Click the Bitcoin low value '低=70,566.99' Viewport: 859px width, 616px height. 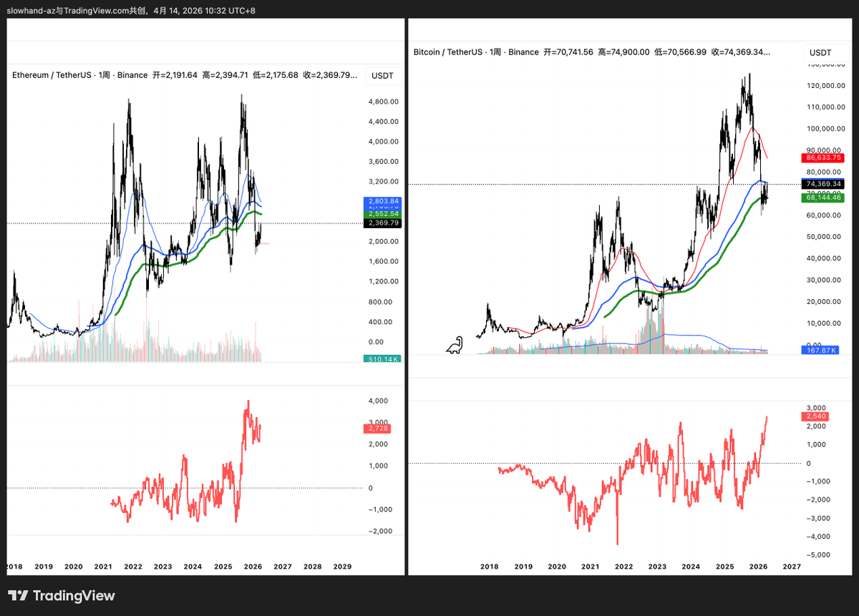click(681, 52)
